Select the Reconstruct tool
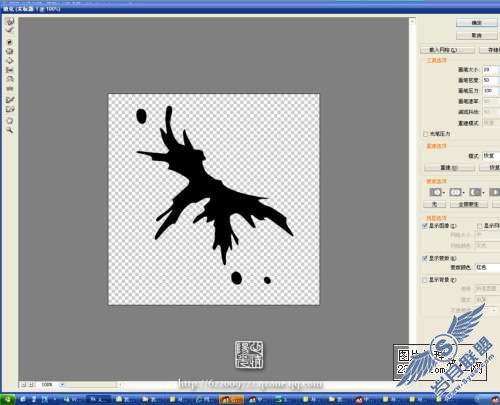The image size is (500, 405). (x=10, y=31)
